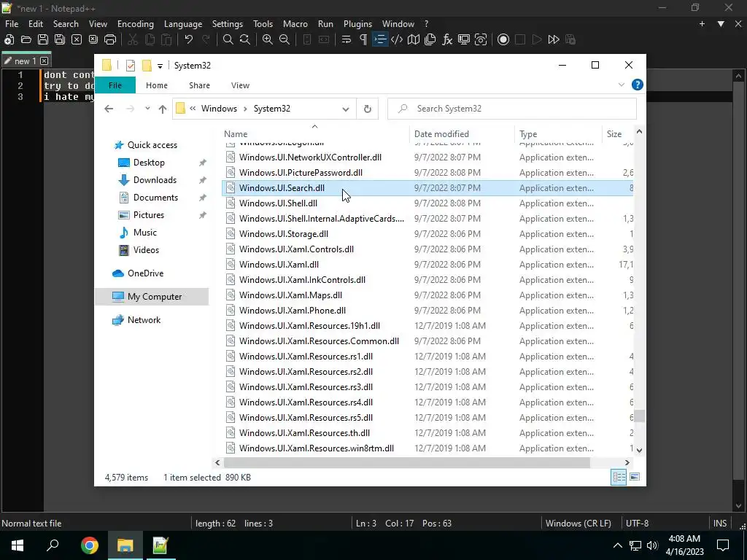
Task: Close the new 1 tab in Notepad++
Action: (x=44, y=61)
